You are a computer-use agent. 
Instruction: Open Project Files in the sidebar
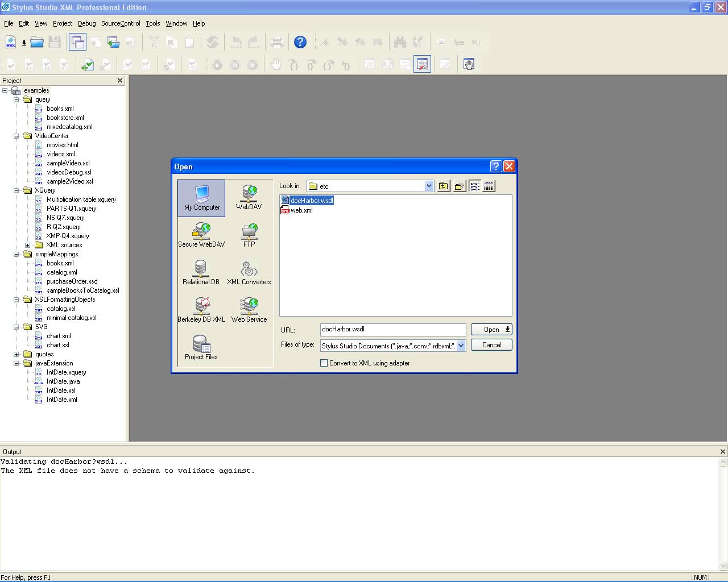(201, 347)
